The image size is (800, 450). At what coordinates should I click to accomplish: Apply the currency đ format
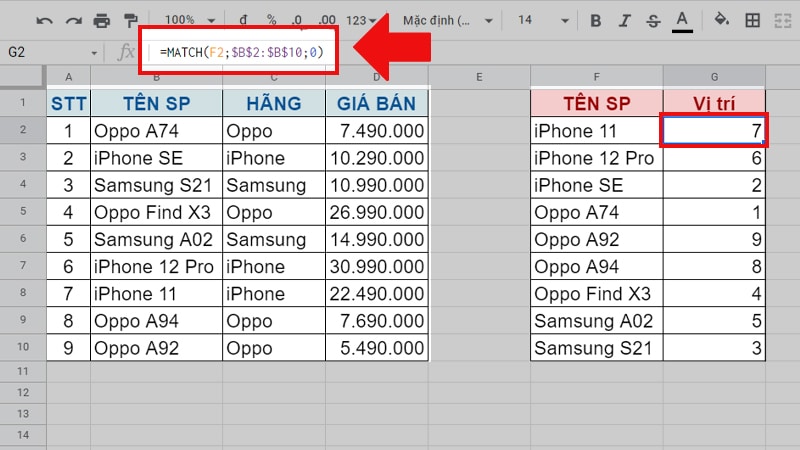pos(243,20)
